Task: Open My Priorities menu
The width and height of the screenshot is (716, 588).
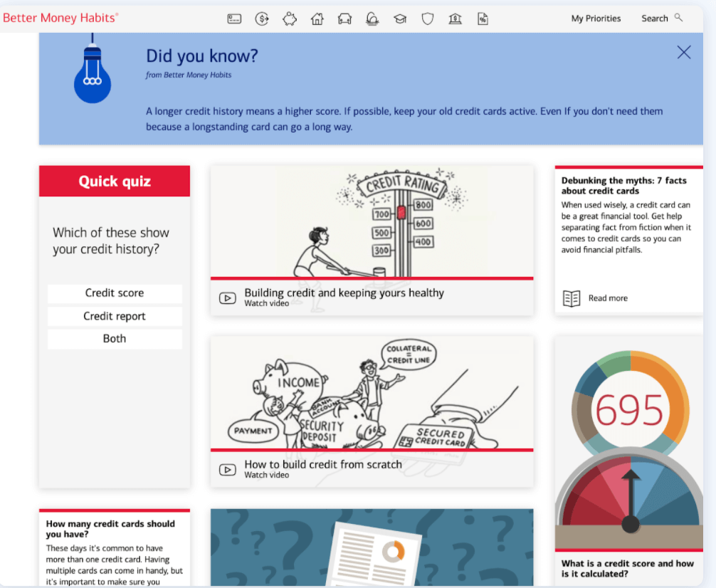Action: [596, 19]
